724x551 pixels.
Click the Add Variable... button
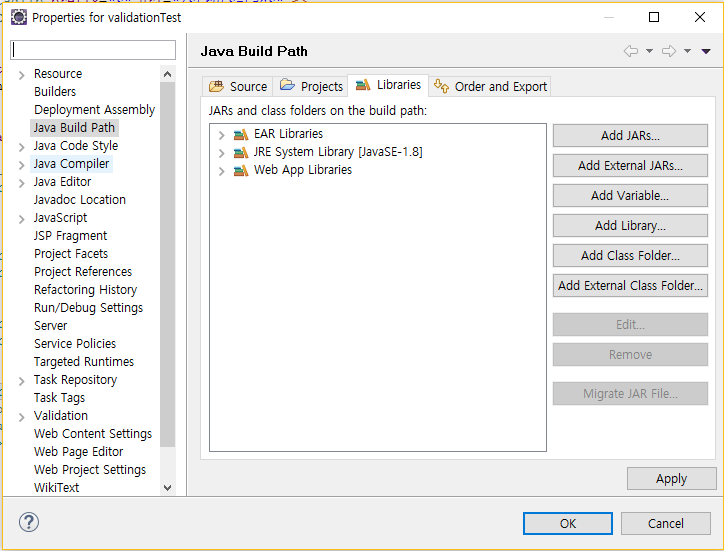630,195
